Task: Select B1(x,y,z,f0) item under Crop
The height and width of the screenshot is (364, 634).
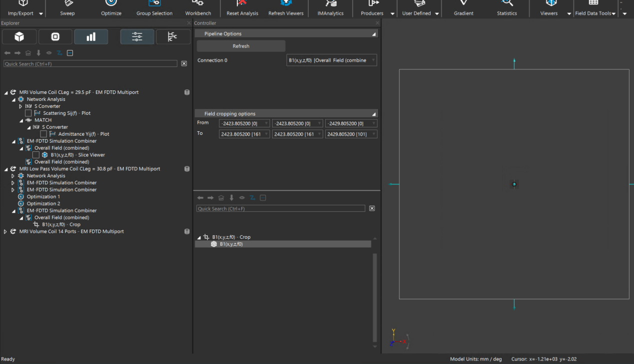Action: point(231,244)
